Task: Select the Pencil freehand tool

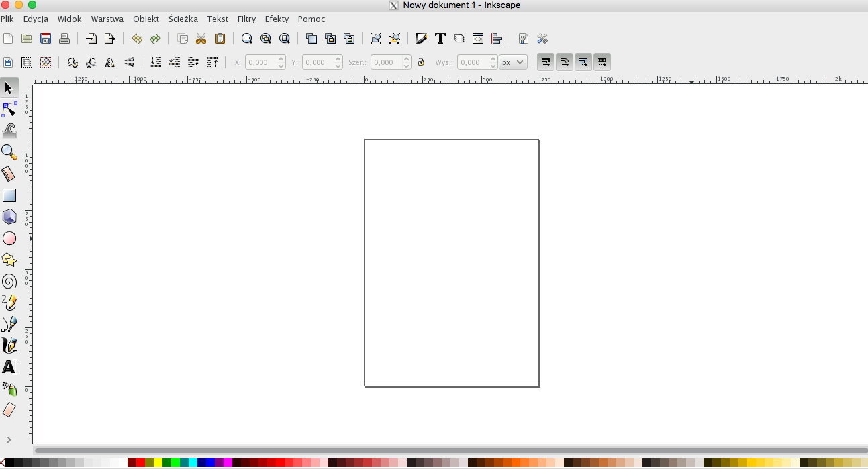Action: pos(9,303)
